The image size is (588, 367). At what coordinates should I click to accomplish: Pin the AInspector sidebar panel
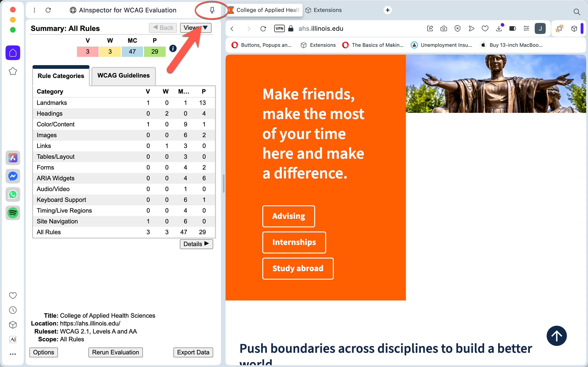click(x=212, y=10)
